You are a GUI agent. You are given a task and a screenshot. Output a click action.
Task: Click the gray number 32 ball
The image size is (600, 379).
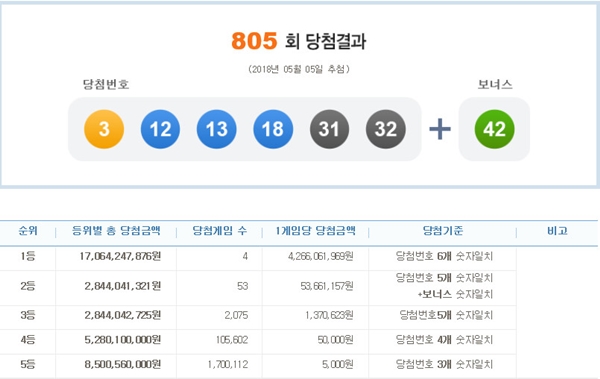386,129
